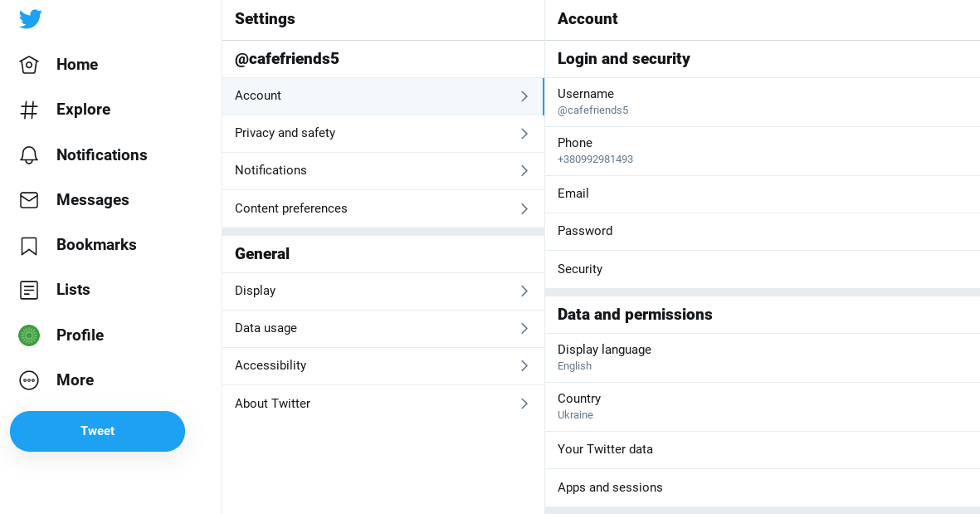
Task: Open Notifications using the bell icon
Action: 29,155
